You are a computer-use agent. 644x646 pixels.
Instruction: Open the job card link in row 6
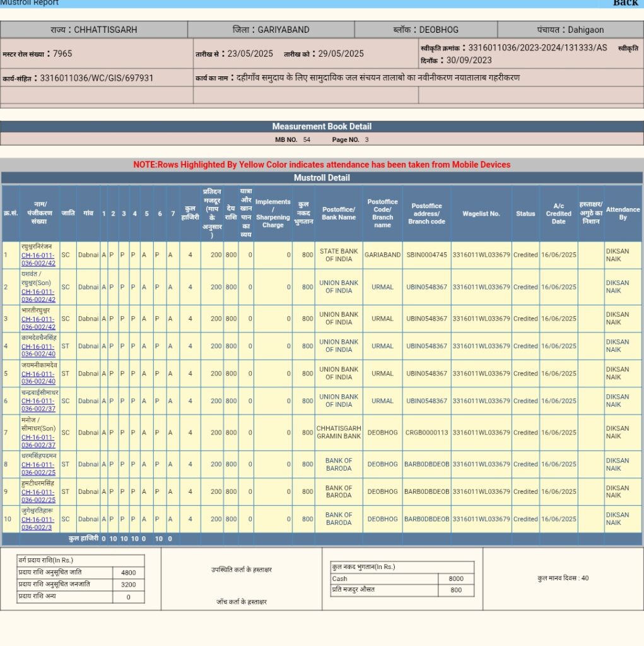tap(38, 405)
